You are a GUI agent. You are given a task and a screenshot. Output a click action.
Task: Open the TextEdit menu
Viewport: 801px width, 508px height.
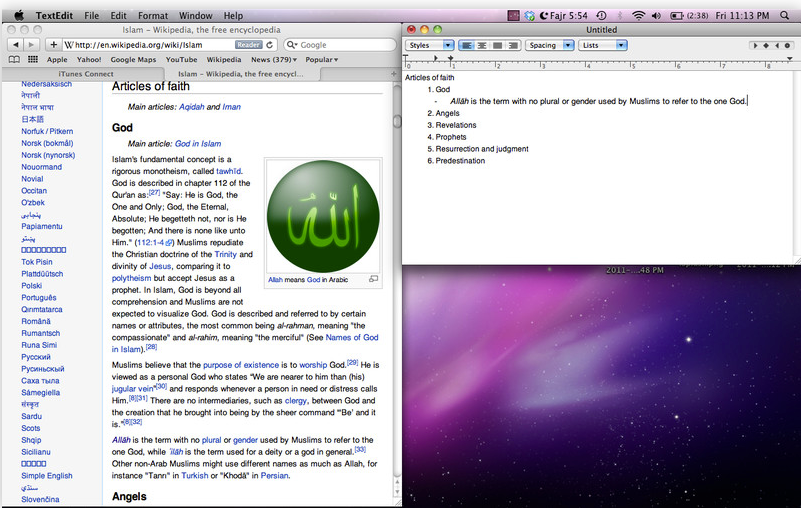pyautogui.click(x=54, y=15)
